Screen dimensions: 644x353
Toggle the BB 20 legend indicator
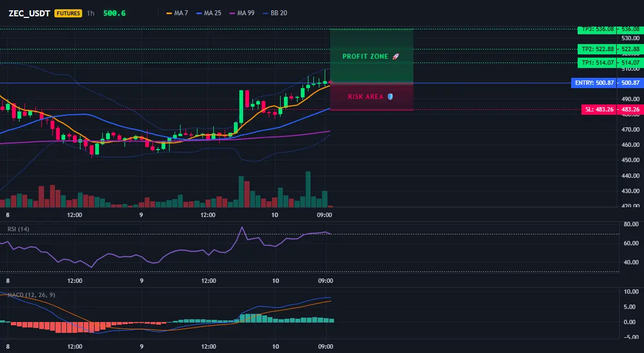(275, 13)
